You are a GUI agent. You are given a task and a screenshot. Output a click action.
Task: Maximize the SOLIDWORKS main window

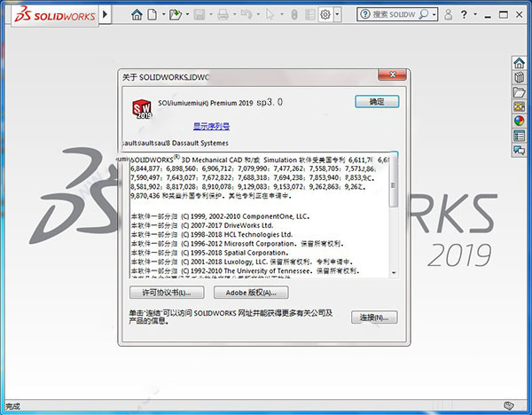coord(504,14)
